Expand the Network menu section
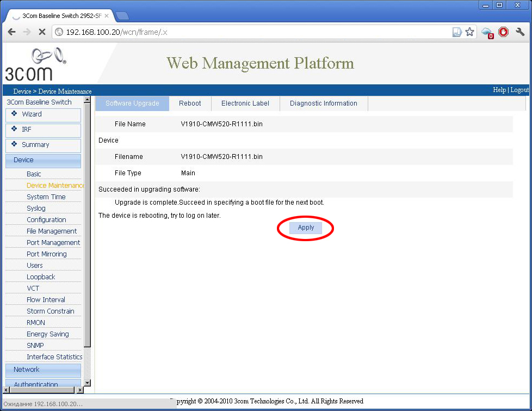This screenshot has height=411, width=532. pyautogui.click(x=43, y=370)
